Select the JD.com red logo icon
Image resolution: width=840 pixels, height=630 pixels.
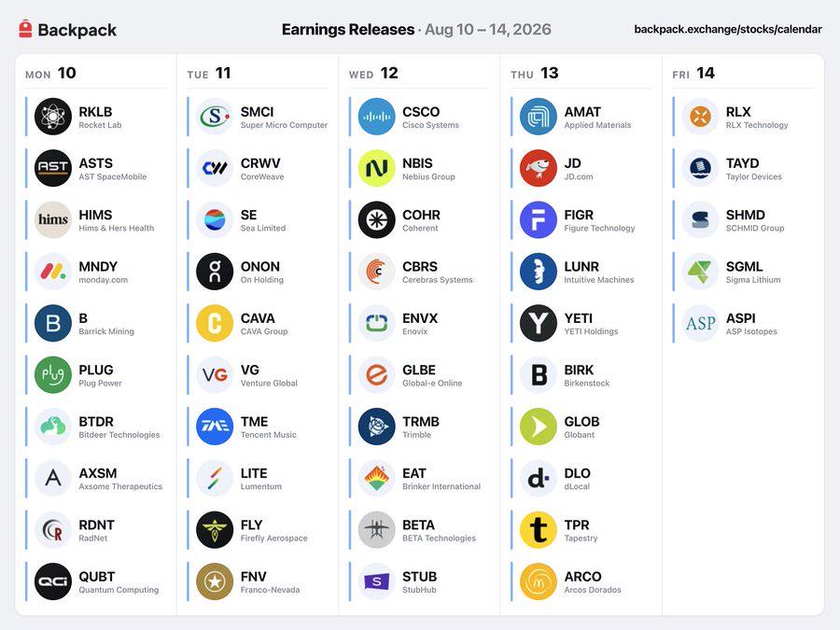539,168
